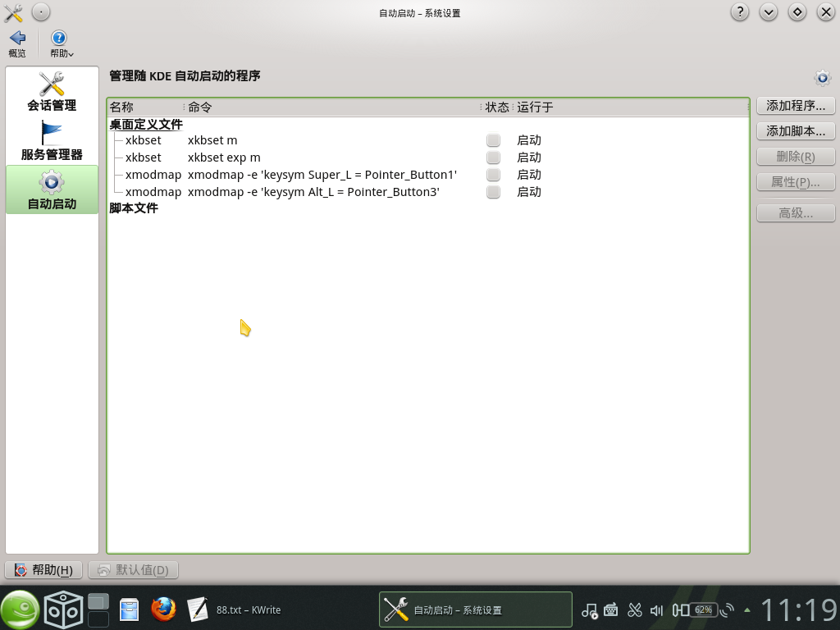Switch to the upper virtual desktop in the pager

pos(98,601)
